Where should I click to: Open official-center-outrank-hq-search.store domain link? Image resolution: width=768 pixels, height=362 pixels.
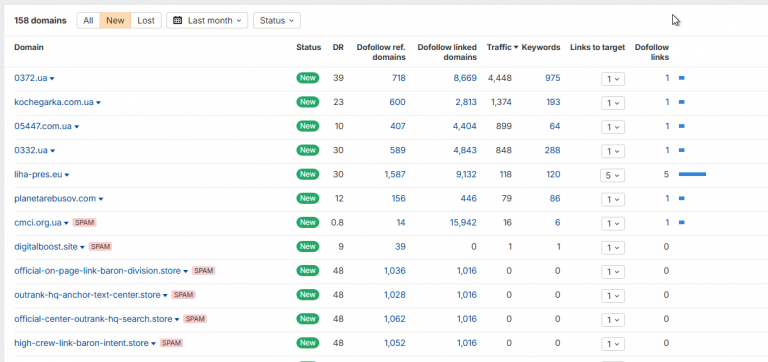93,319
